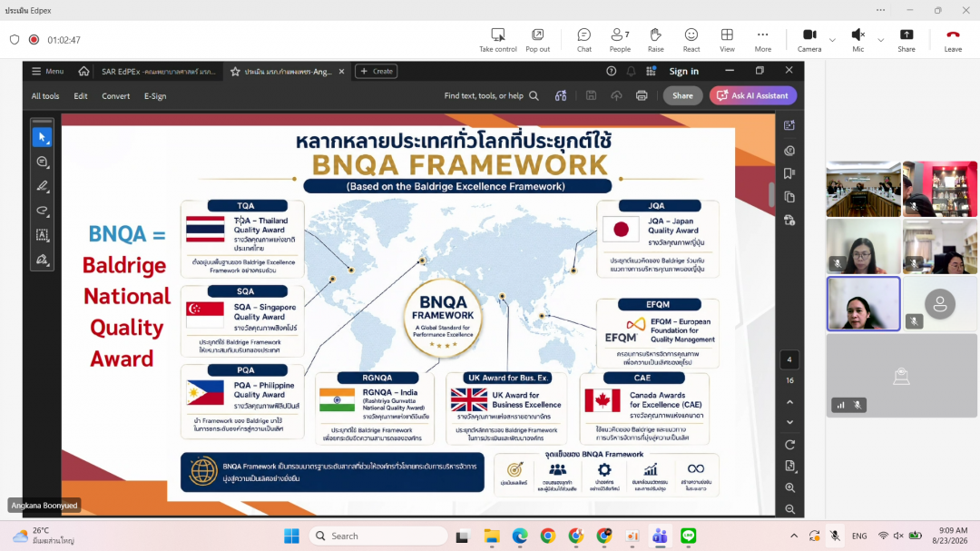Open the React emoji options

click(691, 40)
